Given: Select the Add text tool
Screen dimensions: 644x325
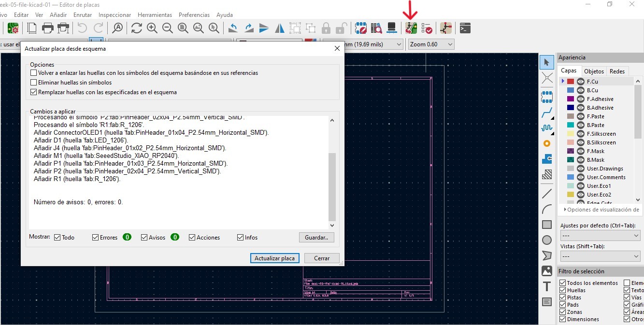Looking at the screenshot, I should coord(547,286).
